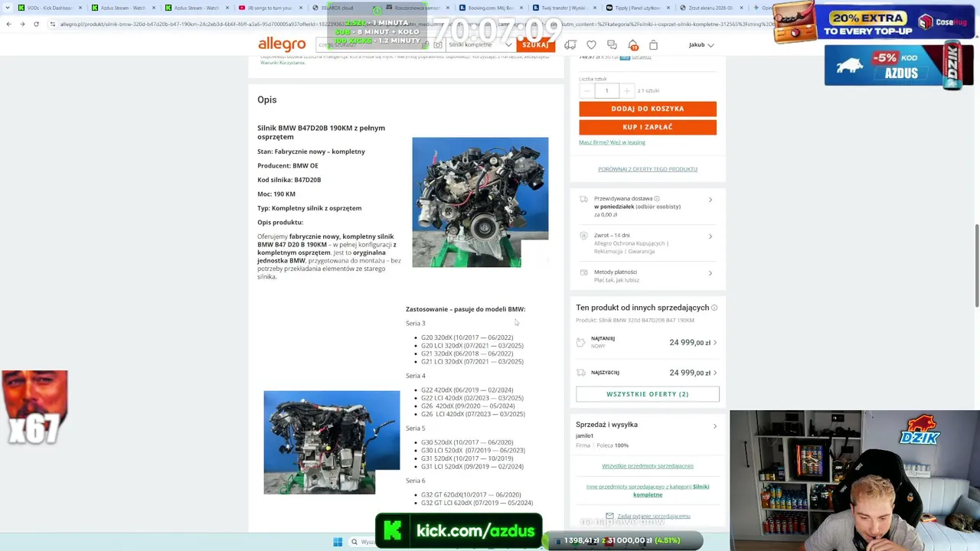
Task: Click the 'Producent: BMW OE' line
Action: click(x=288, y=165)
